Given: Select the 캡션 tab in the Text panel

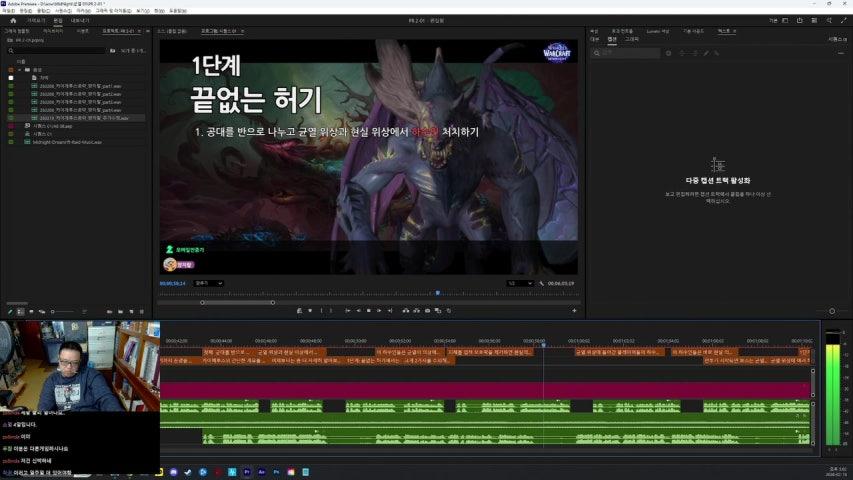Looking at the screenshot, I should click(612, 38).
